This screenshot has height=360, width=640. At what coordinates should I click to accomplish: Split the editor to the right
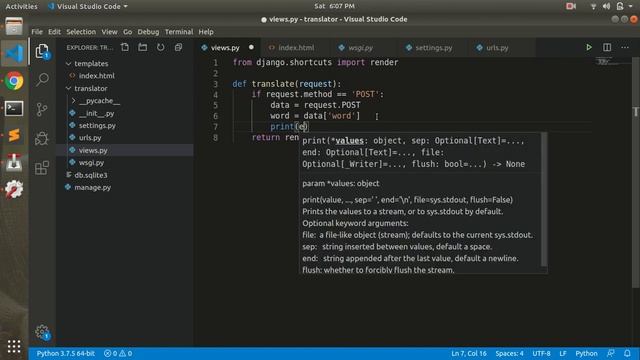tap(607, 47)
